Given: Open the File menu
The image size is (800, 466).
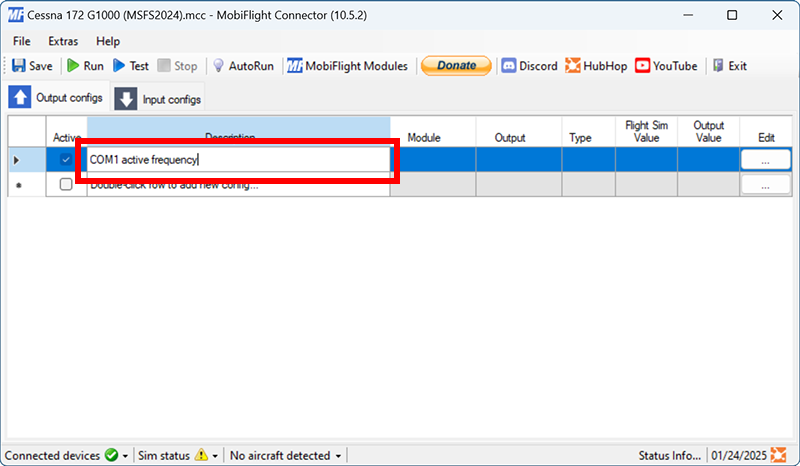Looking at the screenshot, I should [x=21, y=41].
